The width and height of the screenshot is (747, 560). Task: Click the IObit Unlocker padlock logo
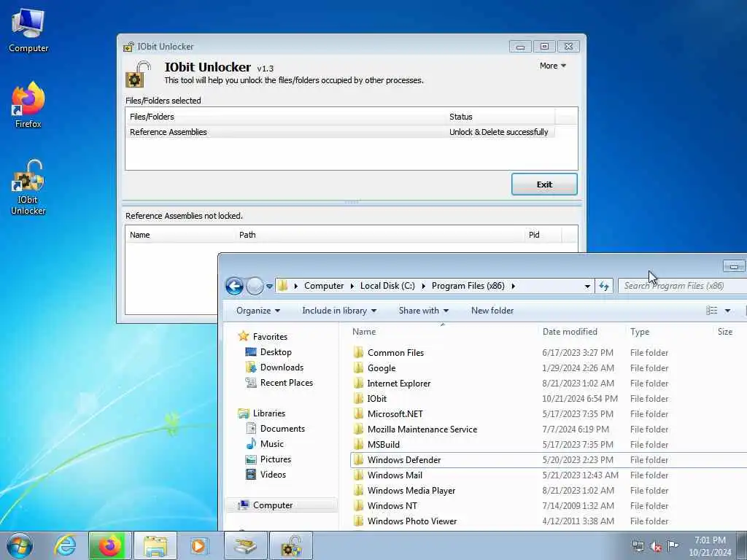(x=138, y=74)
